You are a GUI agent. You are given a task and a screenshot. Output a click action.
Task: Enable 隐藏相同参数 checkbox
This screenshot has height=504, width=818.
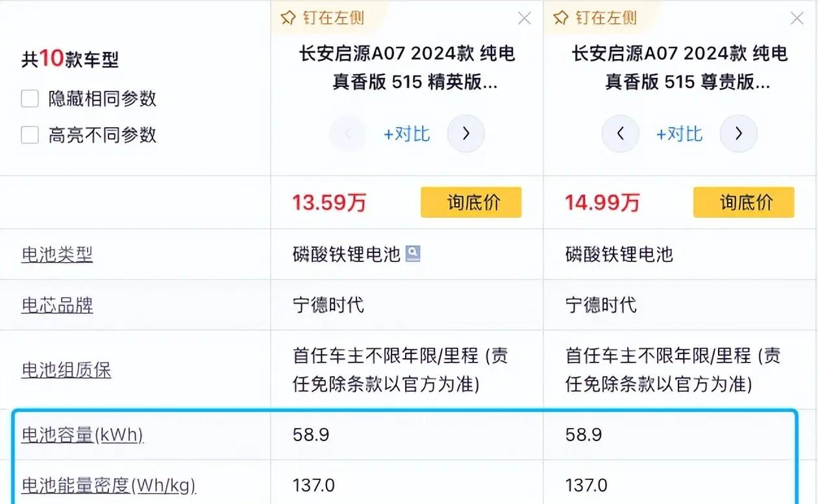click(30, 99)
